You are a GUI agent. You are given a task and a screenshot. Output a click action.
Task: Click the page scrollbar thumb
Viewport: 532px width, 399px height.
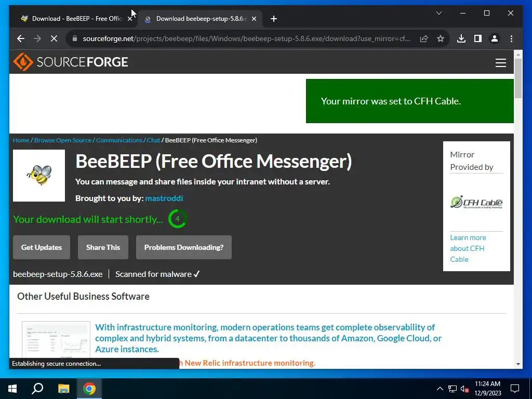[518, 78]
